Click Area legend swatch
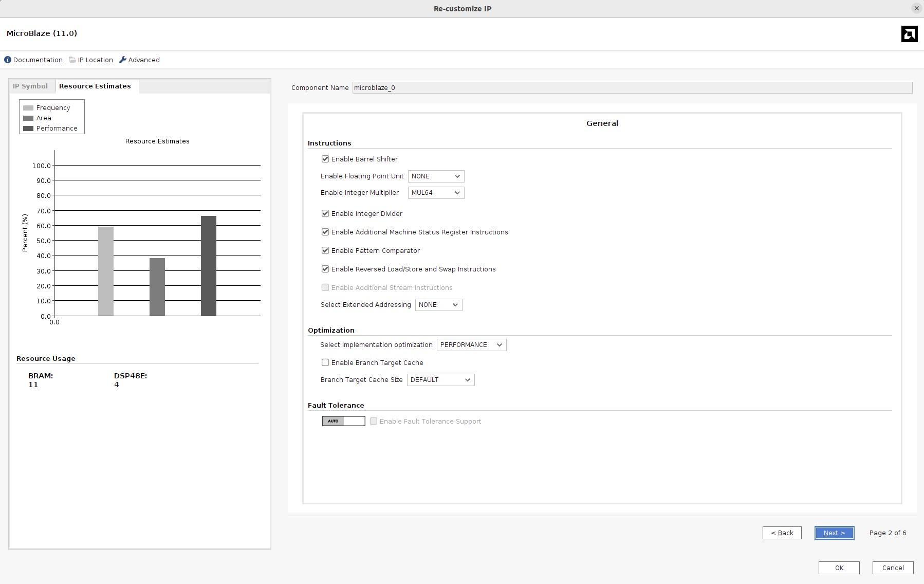The image size is (924, 584). click(28, 118)
